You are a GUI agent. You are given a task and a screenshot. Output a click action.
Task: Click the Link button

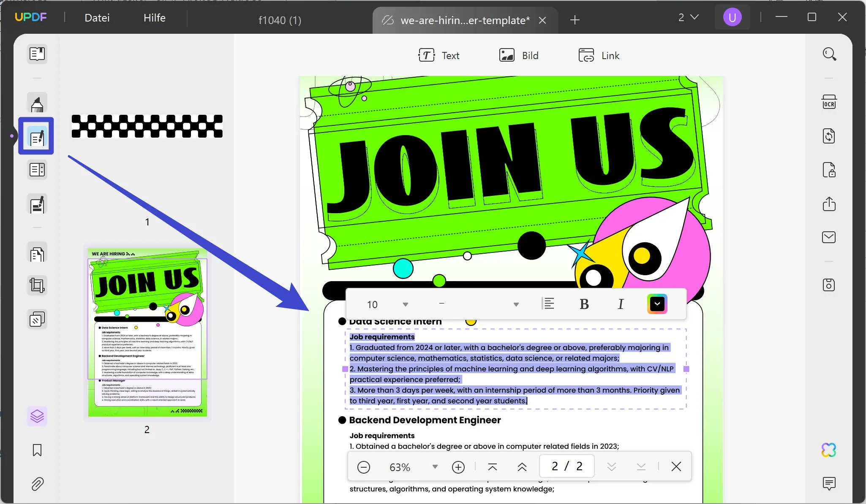tap(599, 55)
